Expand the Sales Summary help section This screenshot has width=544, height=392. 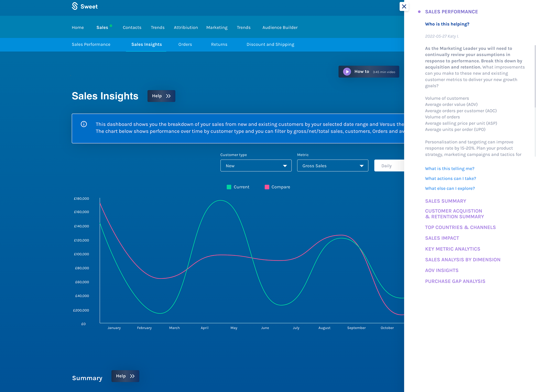click(x=445, y=201)
